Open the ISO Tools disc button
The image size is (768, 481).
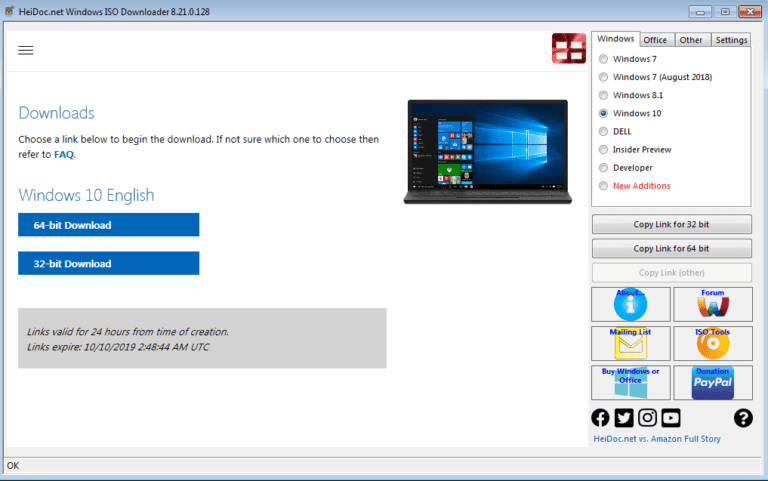pyautogui.click(x=713, y=343)
